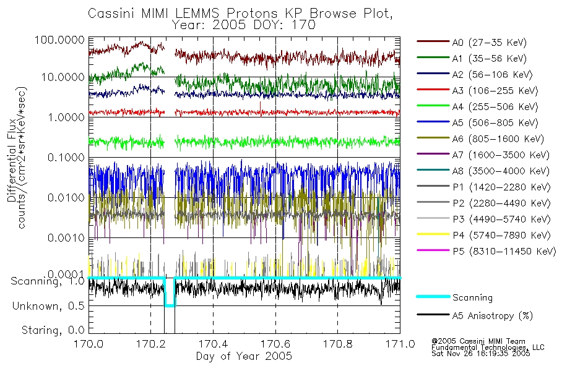This screenshot has width=588, height=371.
Task: Click the P3 (4490-5740 KeV) legend label
Action: point(501,220)
